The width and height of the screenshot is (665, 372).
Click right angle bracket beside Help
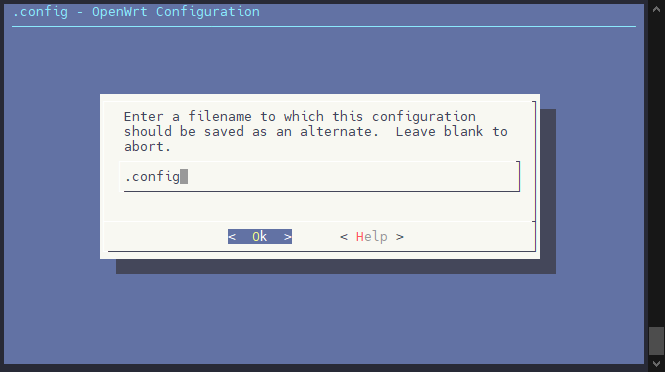pos(400,237)
